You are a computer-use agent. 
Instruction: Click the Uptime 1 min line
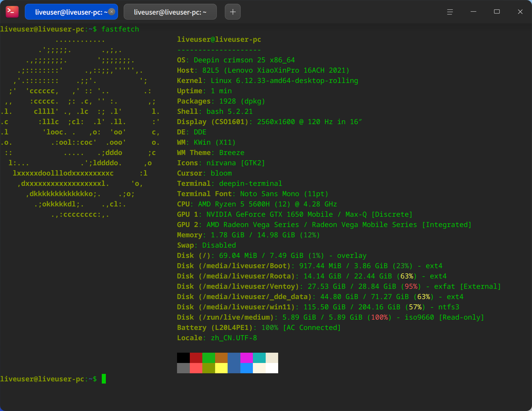click(204, 91)
